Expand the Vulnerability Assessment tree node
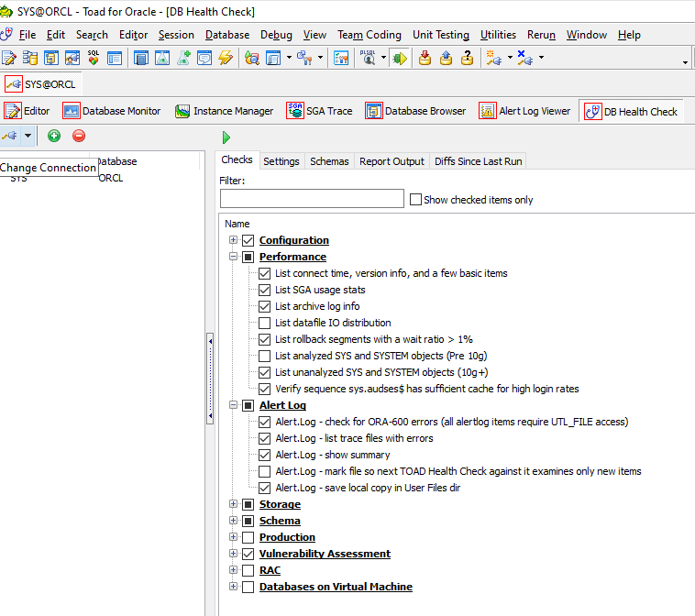Viewport: 695px width, 616px height. point(233,553)
